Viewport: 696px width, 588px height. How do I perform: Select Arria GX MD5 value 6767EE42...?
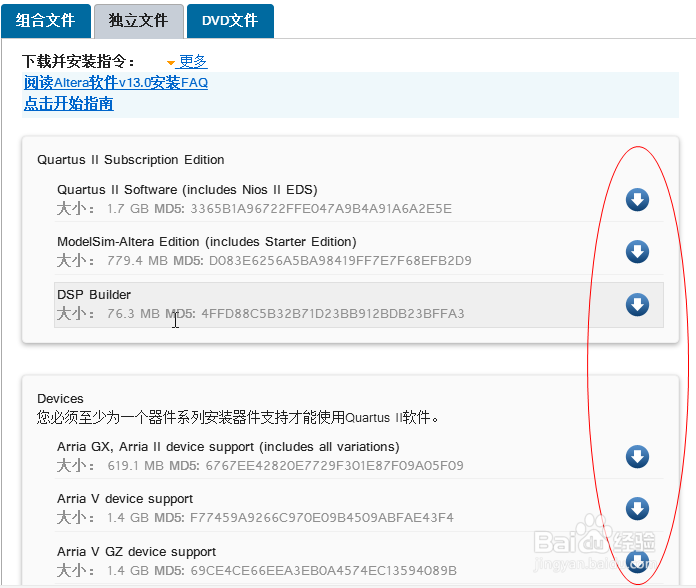coord(334,466)
